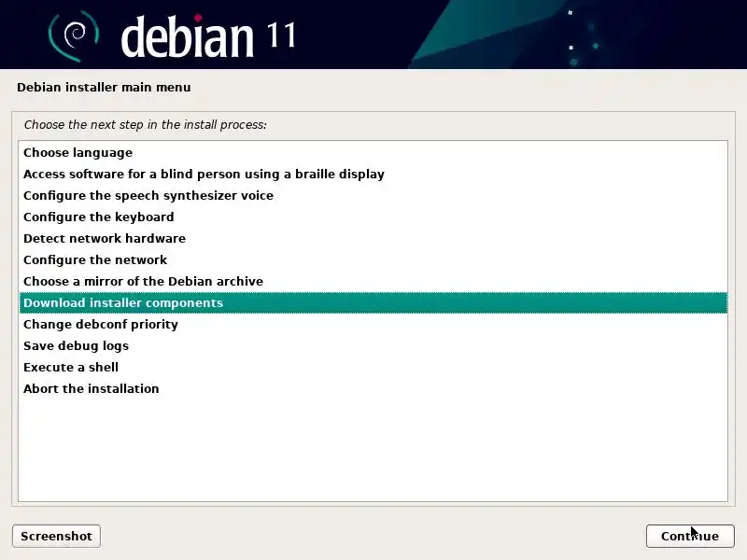Select Change debconf priority
The image size is (747, 560).
[373, 324]
